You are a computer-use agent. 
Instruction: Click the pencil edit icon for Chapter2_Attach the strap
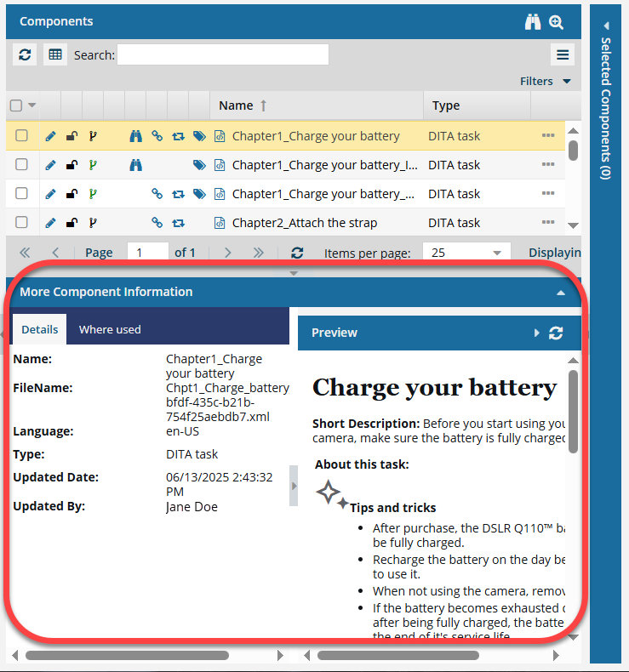50,223
